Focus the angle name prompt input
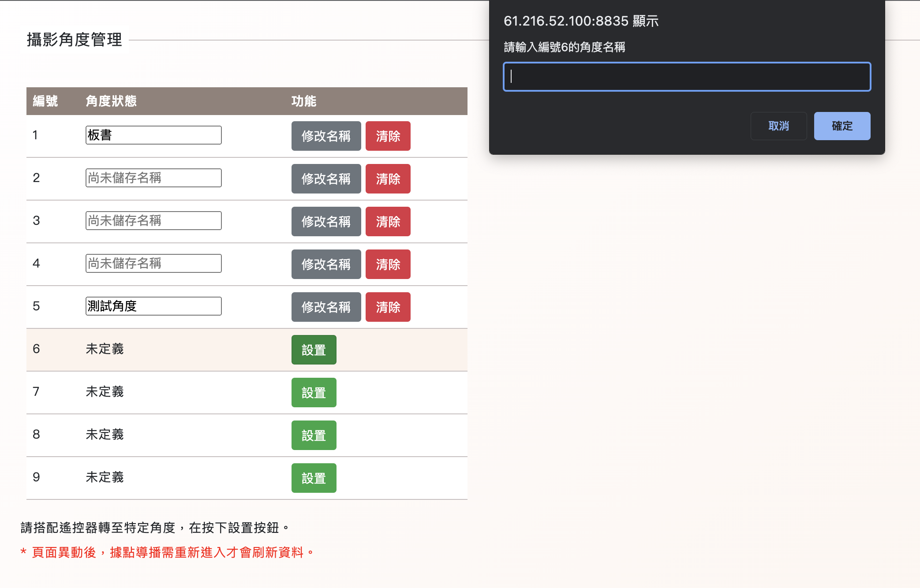Viewport: 920px width, 588px height. [687, 77]
